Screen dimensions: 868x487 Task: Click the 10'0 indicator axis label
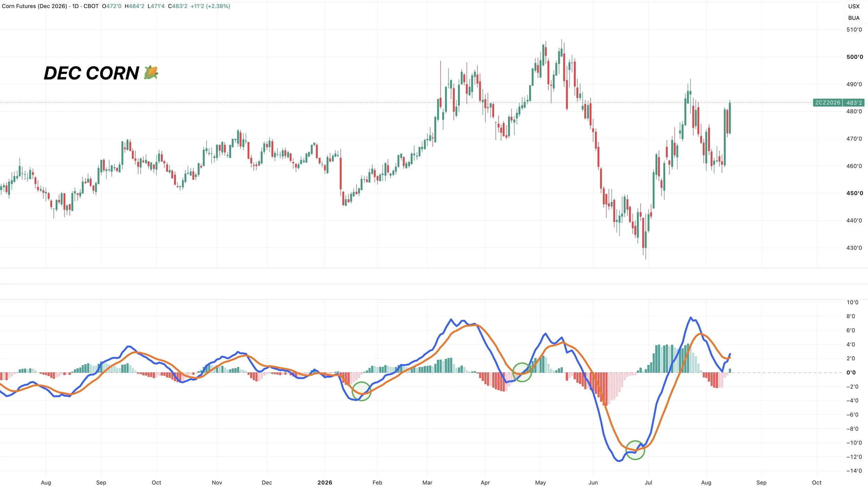tap(852, 302)
